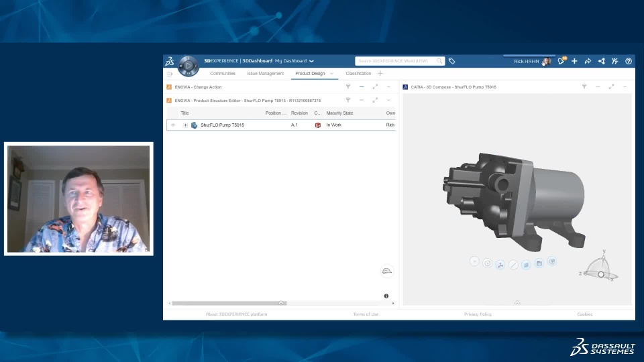Open the Help question mark icon
This screenshot has width=644, height=362.
pyautogui.click(x=629, y=61)
